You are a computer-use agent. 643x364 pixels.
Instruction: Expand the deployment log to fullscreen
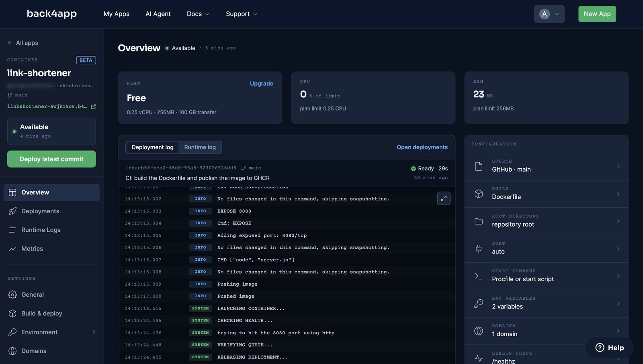(444, 198)
